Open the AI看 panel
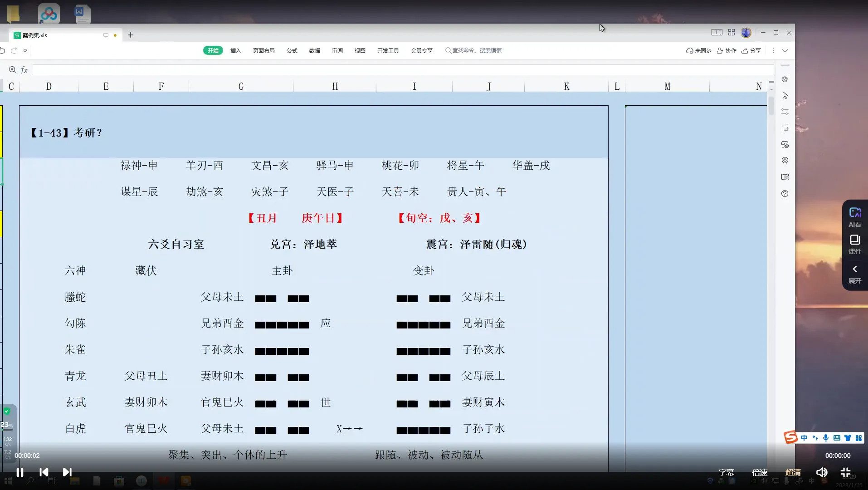 (x=855, y=217)
